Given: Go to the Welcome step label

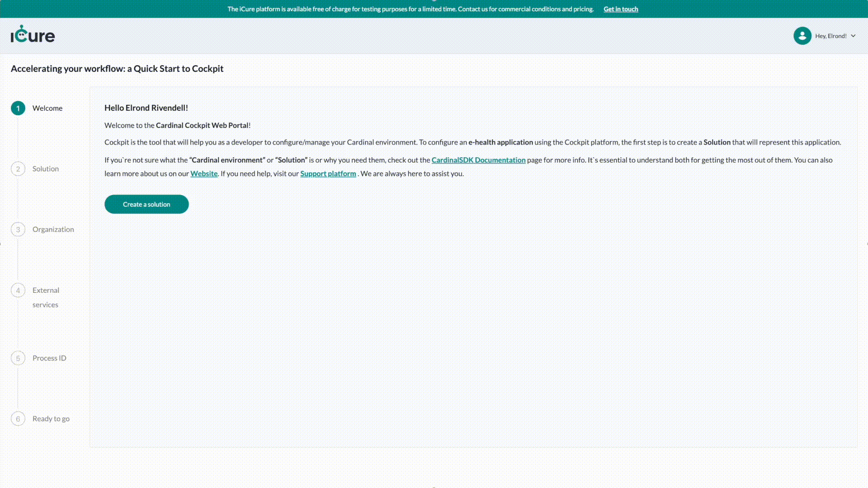Looking at the screenshot, I should pyautogui.click(x=47, y=108).
